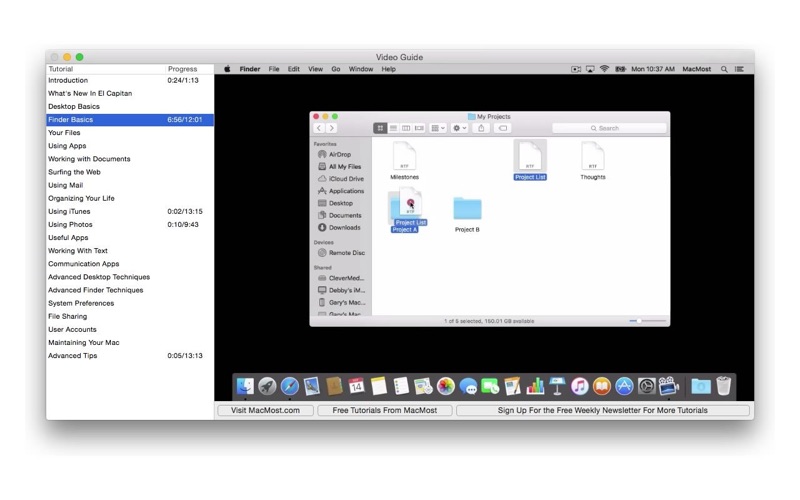Select the Milestones RTF file icon
Screen dimensions: 800x500
404,156
